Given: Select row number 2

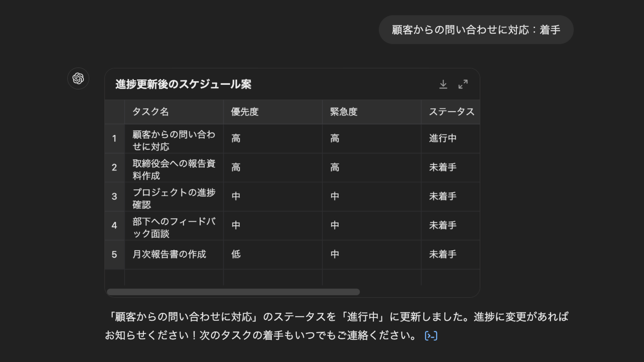Looking at the screenshot, I should click(x=114, y=167).
